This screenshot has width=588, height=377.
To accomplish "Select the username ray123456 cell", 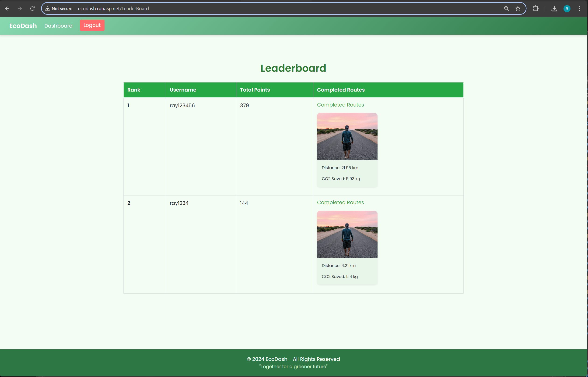I will [x=182, y=106].
